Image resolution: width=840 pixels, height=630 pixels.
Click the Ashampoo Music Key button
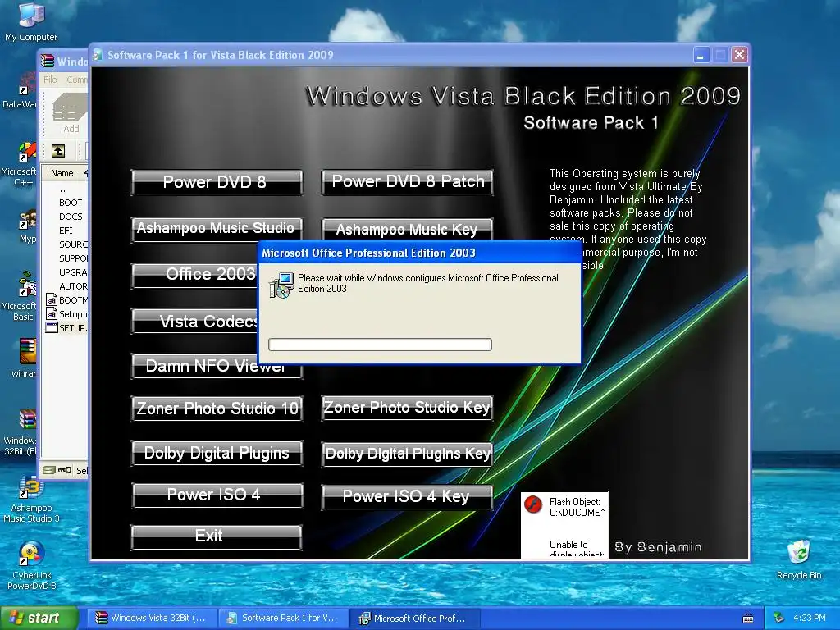tap(407, 230)
